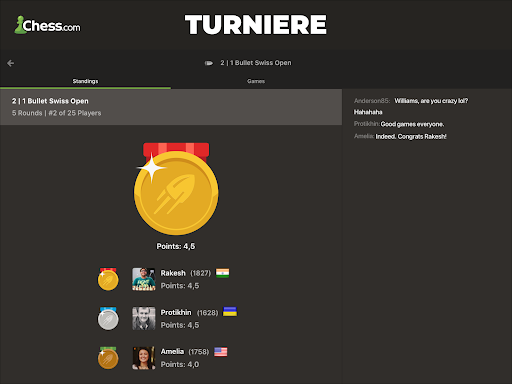Click the rating (1628) beside Protikhin
Viewport: 512px width, 384px height.
(x=207, y=313)
